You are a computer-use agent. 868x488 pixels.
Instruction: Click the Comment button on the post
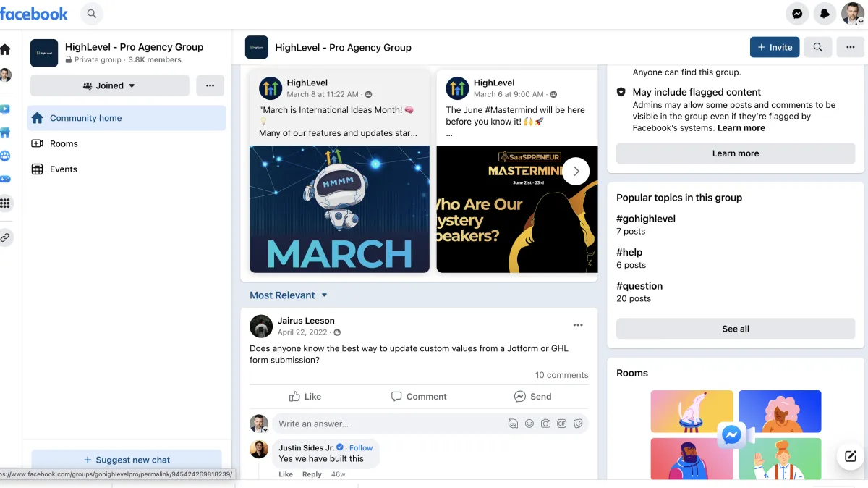pos(419,397)
